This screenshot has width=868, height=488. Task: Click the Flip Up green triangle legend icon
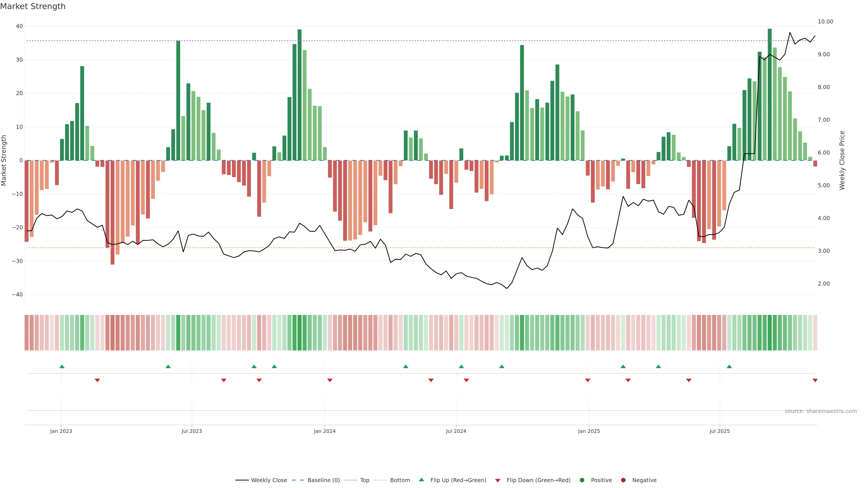421,480
